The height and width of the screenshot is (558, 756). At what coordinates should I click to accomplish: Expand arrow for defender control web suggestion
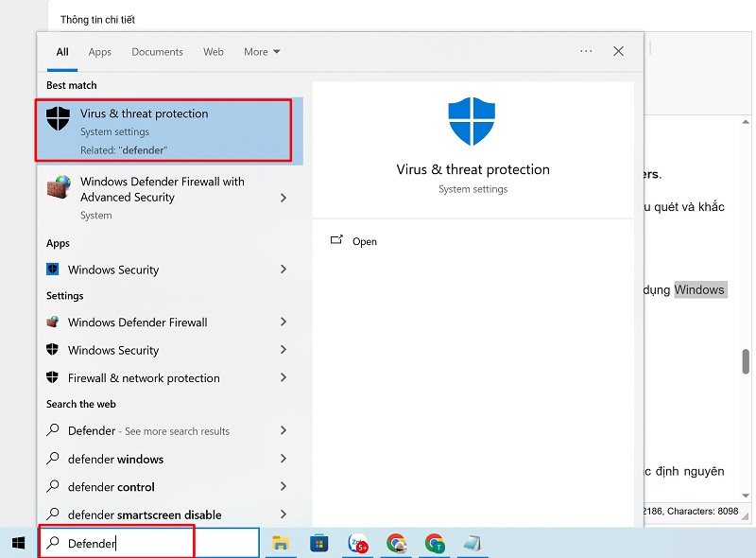[x=283, y=487]
